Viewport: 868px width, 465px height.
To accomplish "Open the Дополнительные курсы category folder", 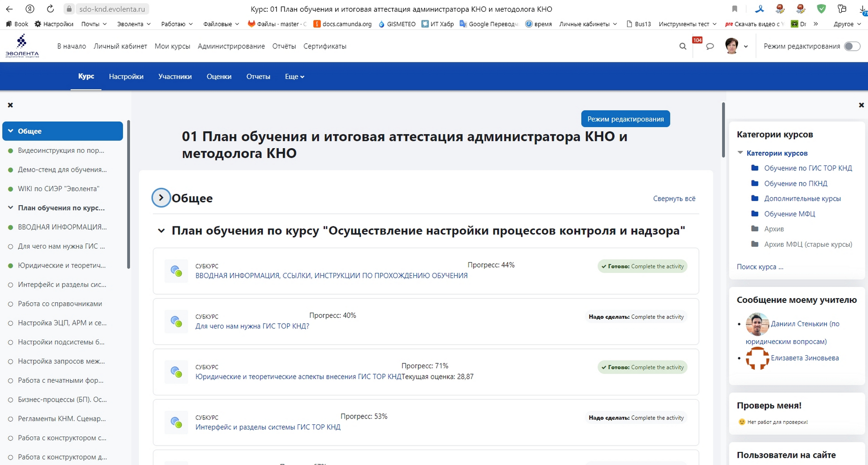I will coord(802,198).
